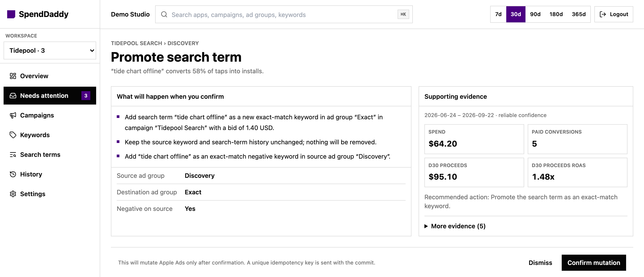The height and width of the screenshot is (277, 644).
Task: Go to Campaigns section
Action: [50, 115]
